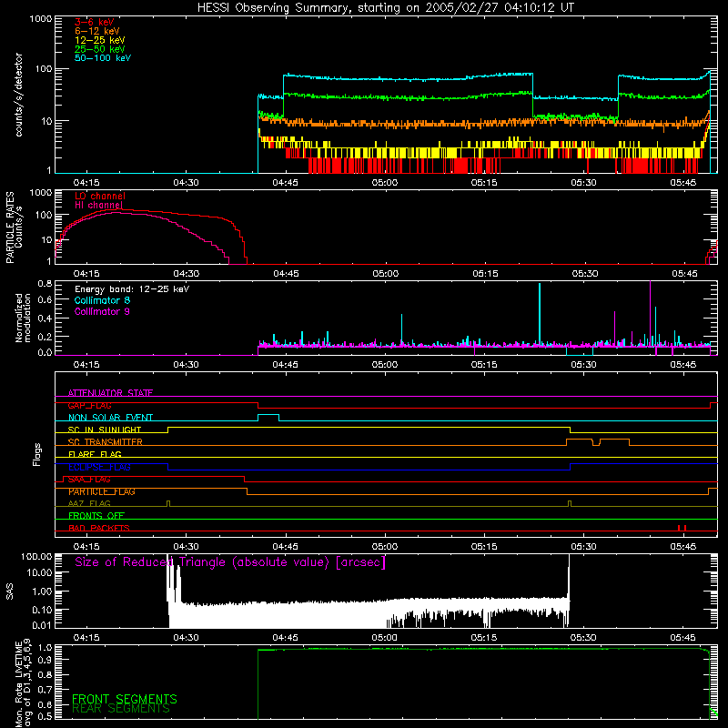Screen dimensions: 728x728
Task: Click the 1.00 tick on the SAS axis
Action: (x=42, y=591)
